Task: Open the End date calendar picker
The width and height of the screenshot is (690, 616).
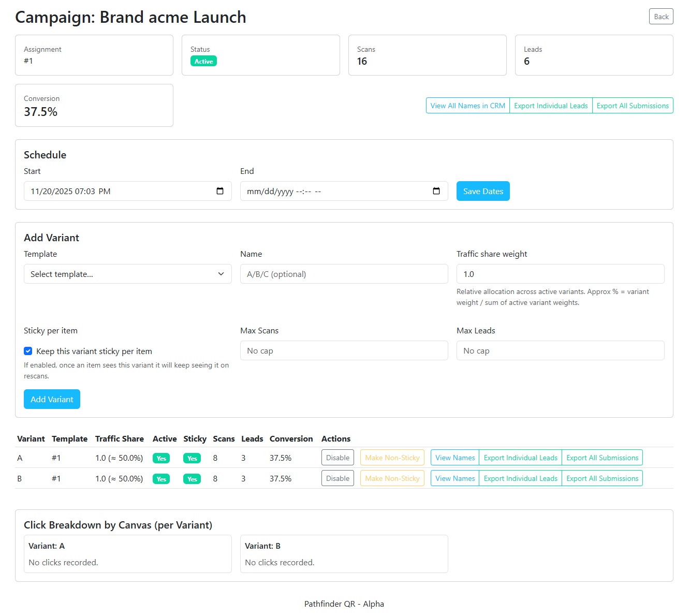Action: [436, 191]
